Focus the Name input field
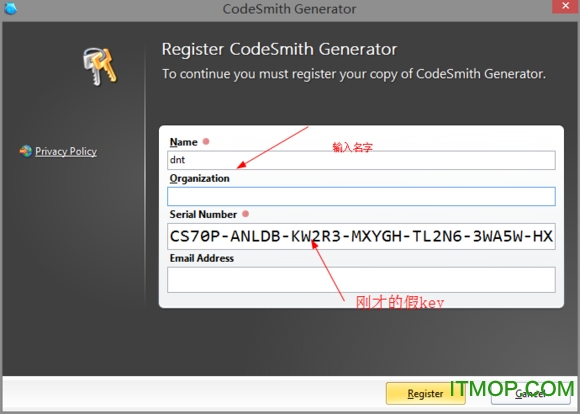This screenshot has height=414, width=580. [361, 160]
